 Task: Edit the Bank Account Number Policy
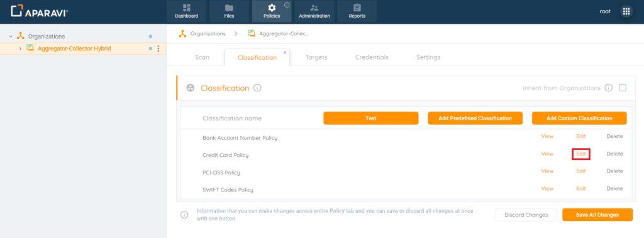click(x=581, y=137)
